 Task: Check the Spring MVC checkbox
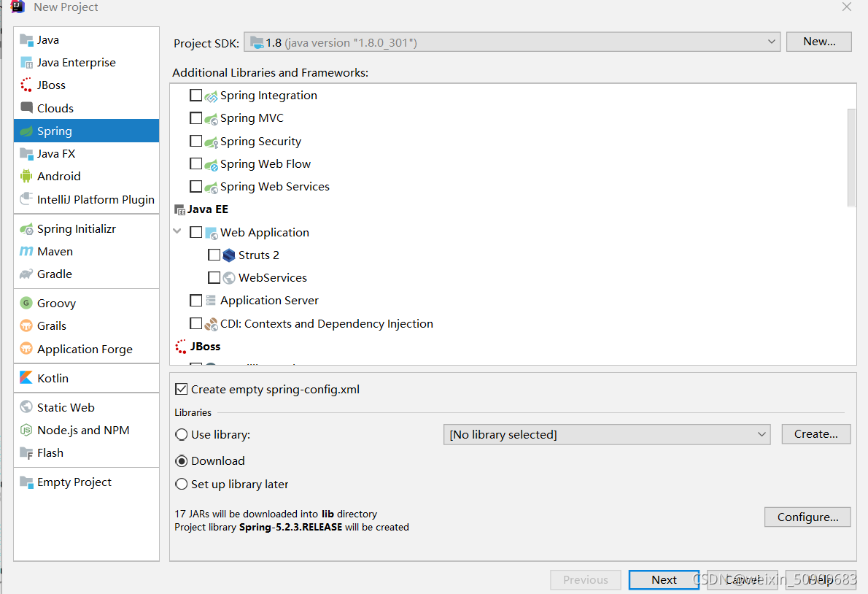(196, 118)
